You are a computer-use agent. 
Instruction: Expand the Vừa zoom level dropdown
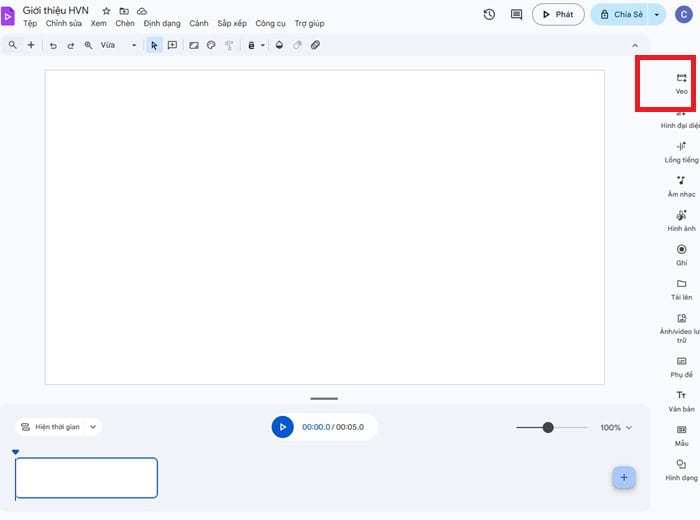click(134, 45)
